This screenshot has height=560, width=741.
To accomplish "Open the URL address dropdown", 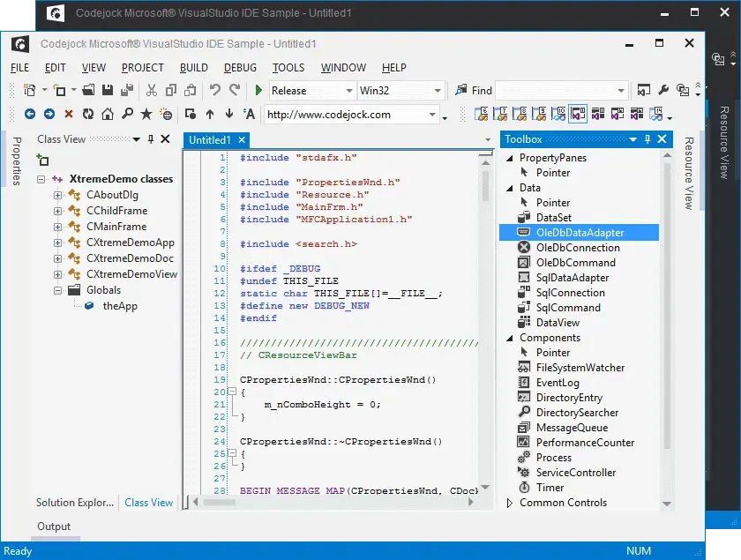I will tap(432, 115).
